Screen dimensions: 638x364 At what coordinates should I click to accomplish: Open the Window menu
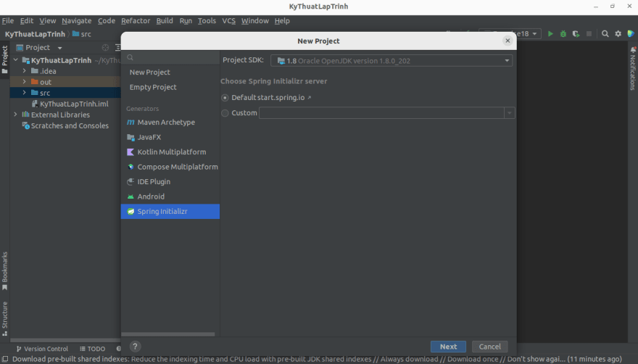pos(255,21)
